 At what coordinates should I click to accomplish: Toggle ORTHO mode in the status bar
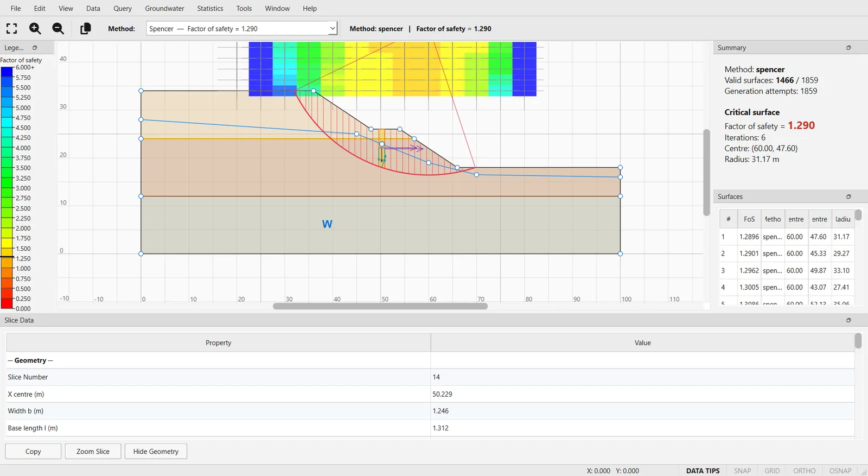804,471
